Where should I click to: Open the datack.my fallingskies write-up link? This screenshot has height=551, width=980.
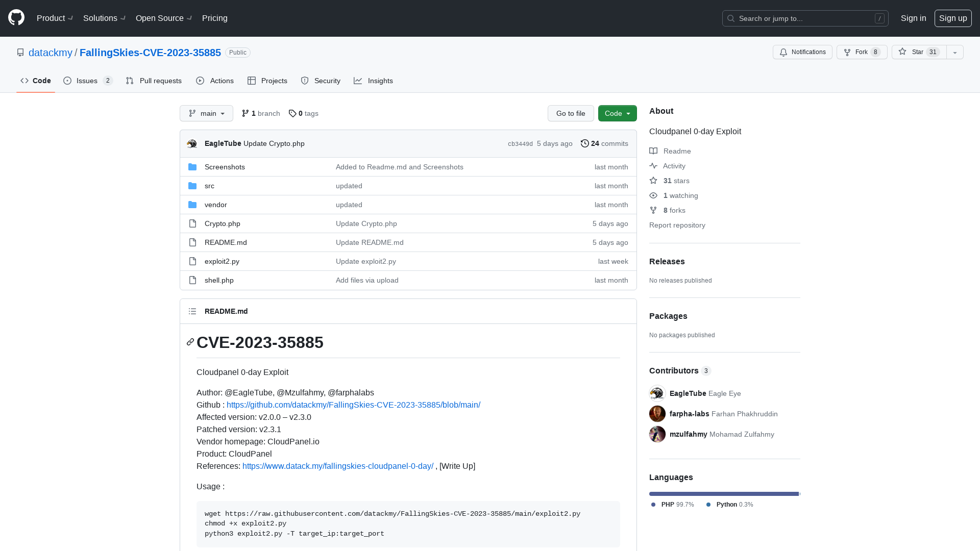pos(338,466)
